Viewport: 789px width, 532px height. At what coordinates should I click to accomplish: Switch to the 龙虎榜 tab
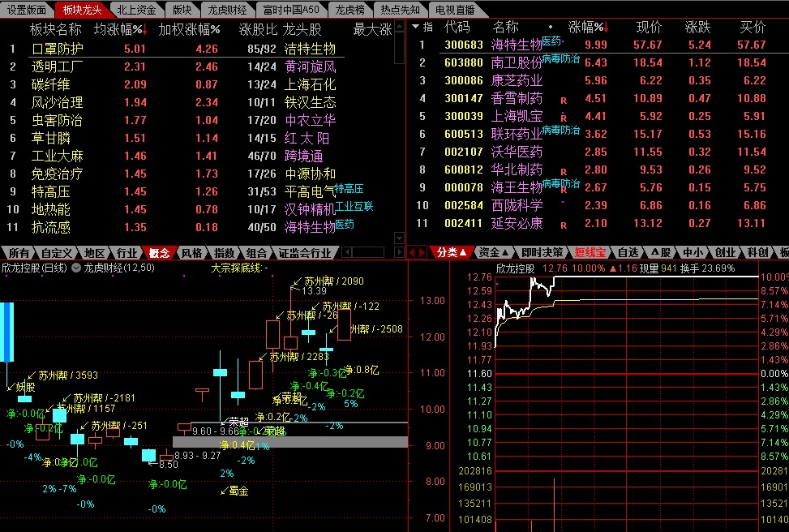click(349, 10)
